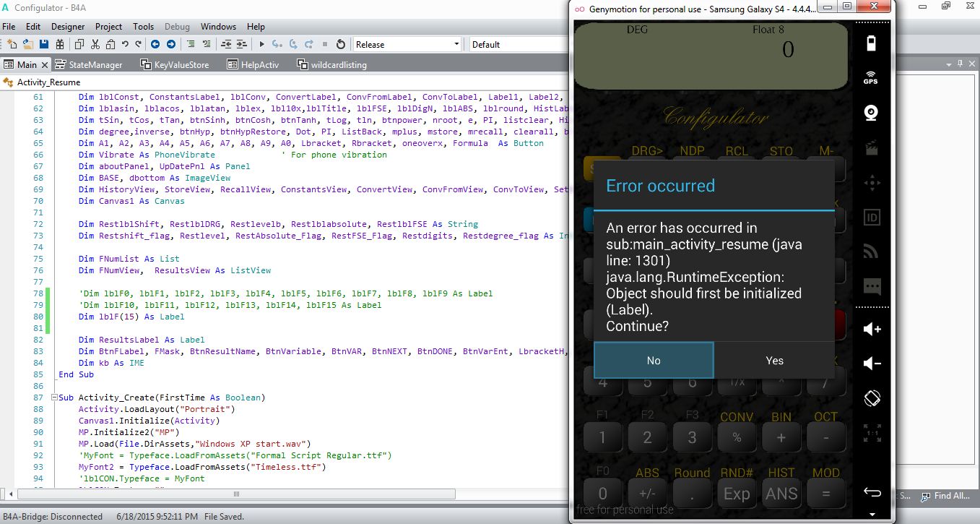Open the Tools menu
980x524 pixels.
point(144,27)
